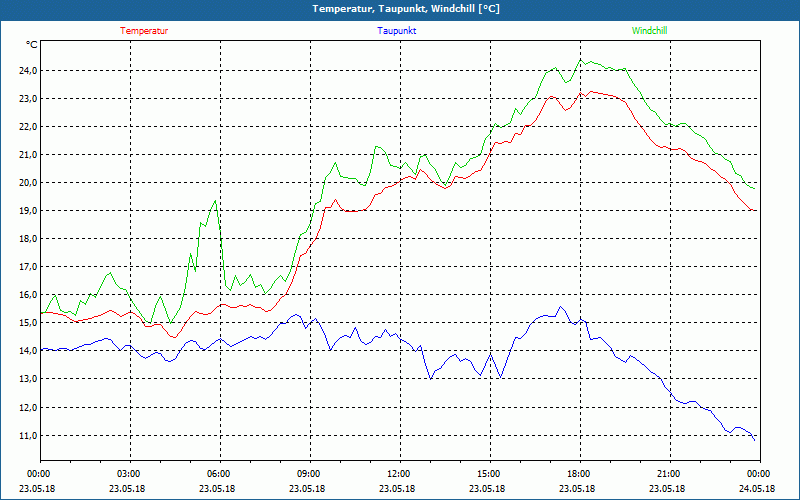Jump to the 09:00 time marker

click(x=309, y=474)
